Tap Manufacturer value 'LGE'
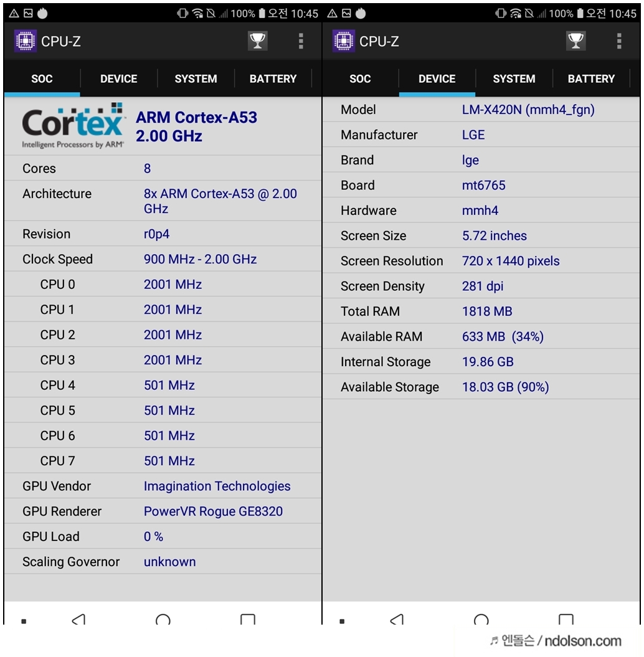644x657 pixels. pyautogui.click(x=473, y=135)
